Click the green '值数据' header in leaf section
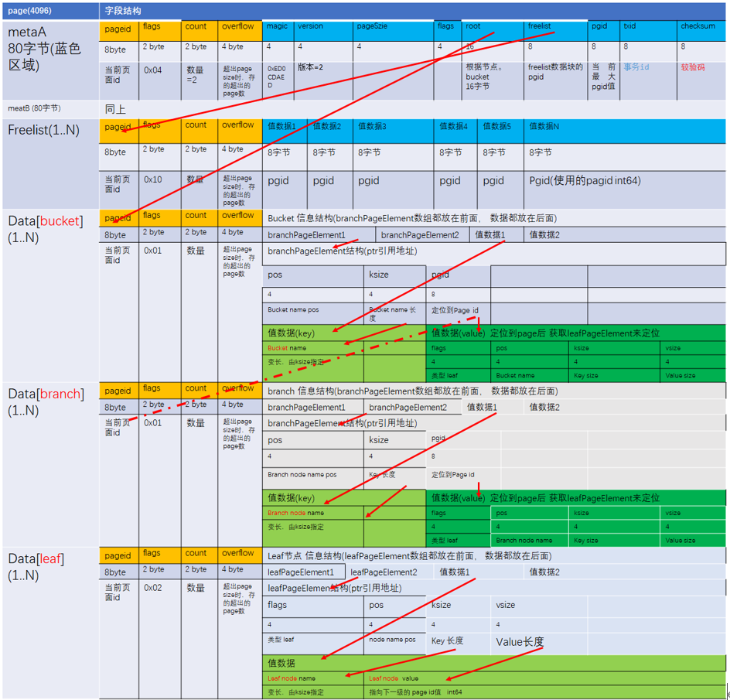This screenshot has width=730, height=700. (494, 663)
